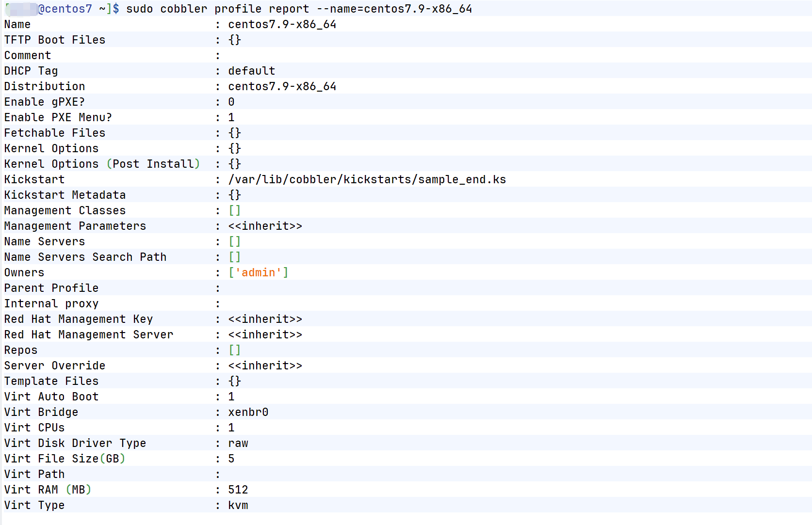Click the Virt Type value kvm
This screenshot has height=525, width=812.
pyautogui.click(x=238, y=505)
